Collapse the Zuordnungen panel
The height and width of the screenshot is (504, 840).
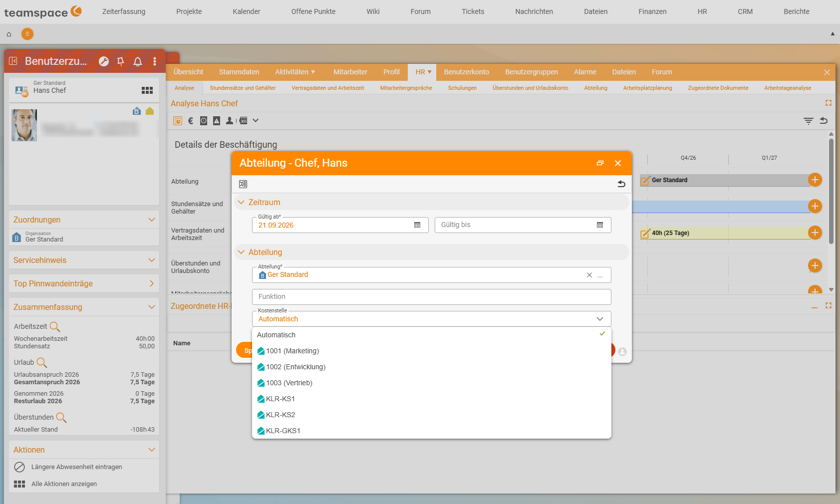tap(152, 220)
